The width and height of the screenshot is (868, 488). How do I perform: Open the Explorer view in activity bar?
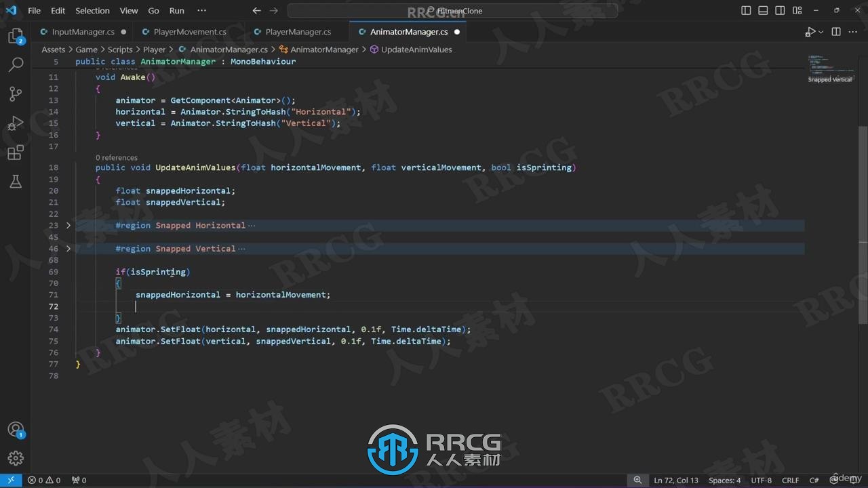coord(15,36)
